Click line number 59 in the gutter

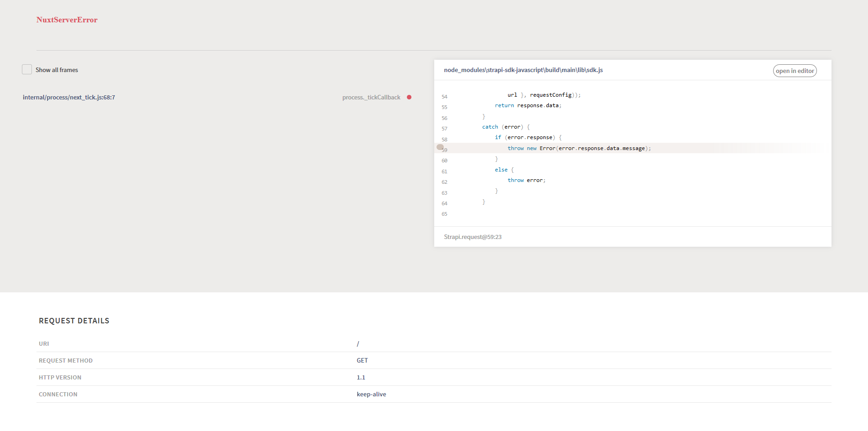[444, 150]
